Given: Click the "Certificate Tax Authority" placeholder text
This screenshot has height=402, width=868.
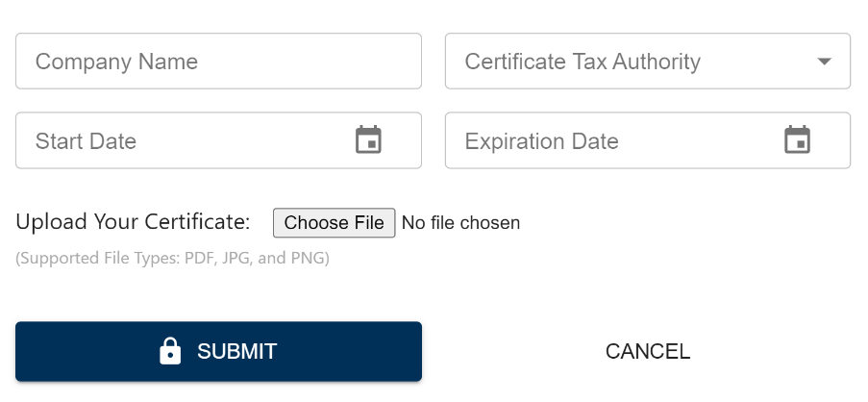Looking at the screenshot, I should click(583, 62).
